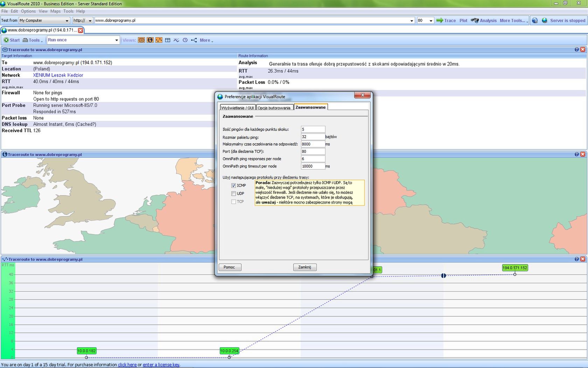Open the Tools menu with printer icon
The image size is (588, 368).
(x=33, y=40)
